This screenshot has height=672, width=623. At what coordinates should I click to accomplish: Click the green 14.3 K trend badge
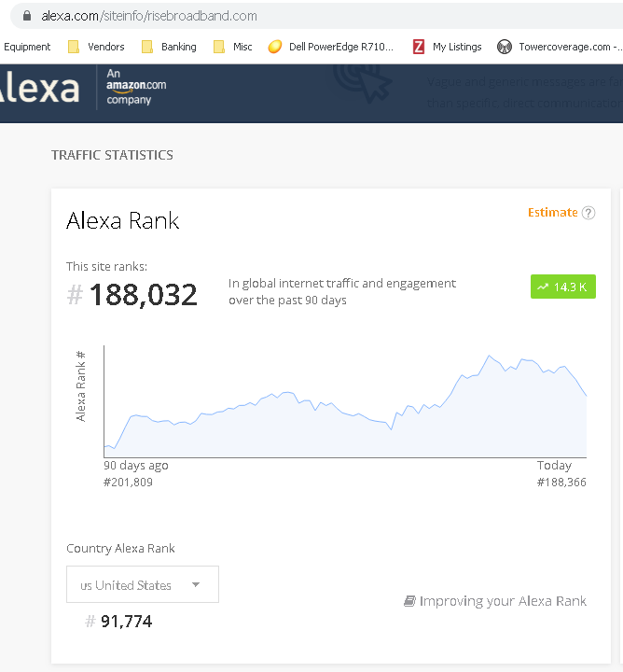[563, 287]
